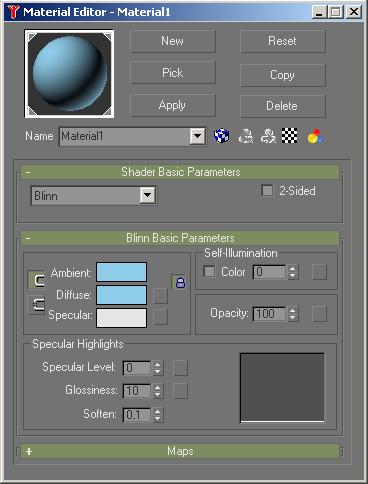
Task: Click the checkered background icon
Action: coord(289,136)
